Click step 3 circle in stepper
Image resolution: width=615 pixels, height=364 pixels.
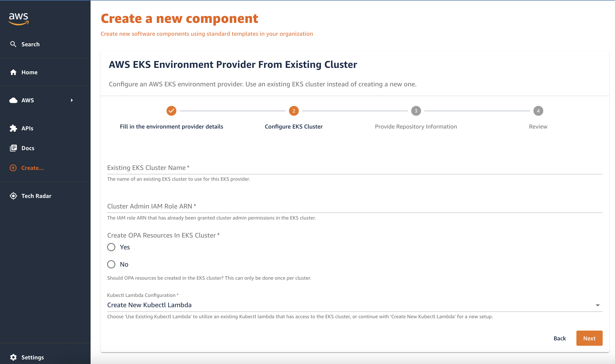(x=416, y=111)
